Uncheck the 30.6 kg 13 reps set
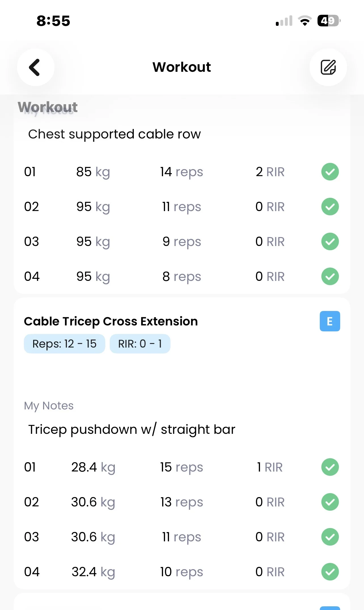The width and height of the screenshot is (364, 610). click(330, 502)
